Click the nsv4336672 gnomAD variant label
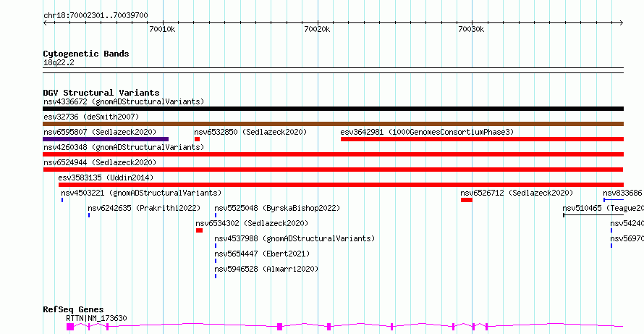 click(124, 101)
